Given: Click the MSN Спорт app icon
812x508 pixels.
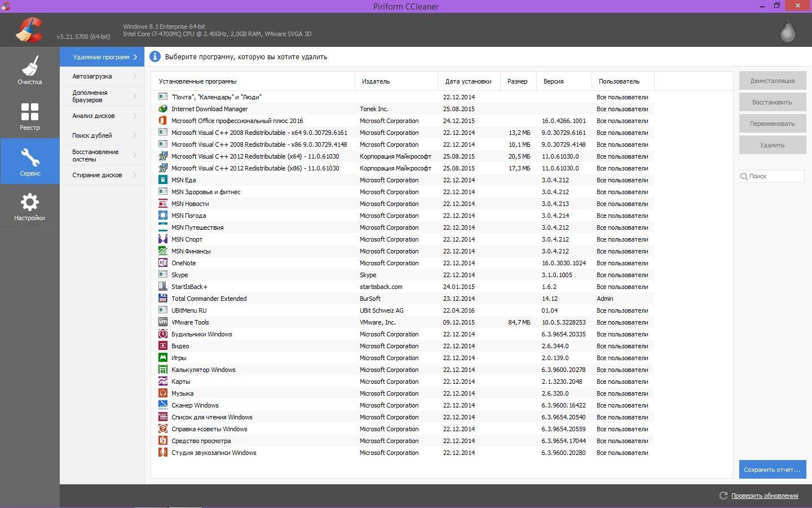Looking at the screenshot, I should (163, 239).
